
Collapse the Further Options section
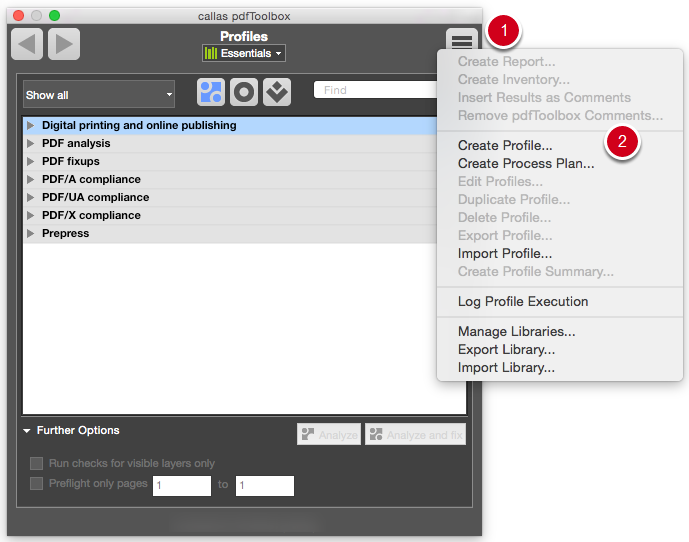(27, 431)
